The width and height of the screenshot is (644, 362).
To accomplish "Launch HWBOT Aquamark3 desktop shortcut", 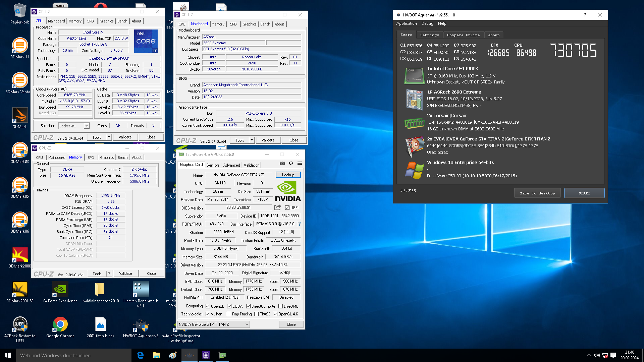I will (x=141, y=327).
